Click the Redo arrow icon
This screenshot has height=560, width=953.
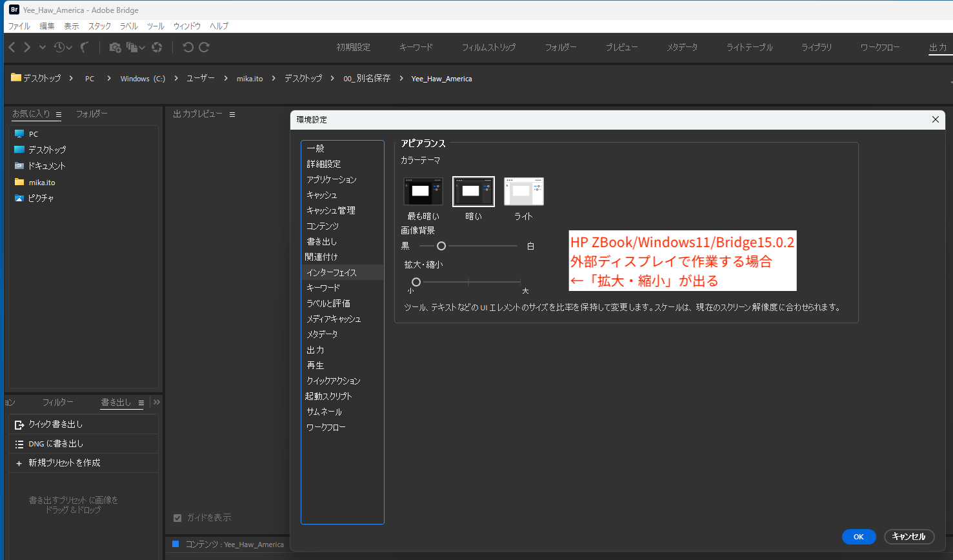[x=205, y=47]
